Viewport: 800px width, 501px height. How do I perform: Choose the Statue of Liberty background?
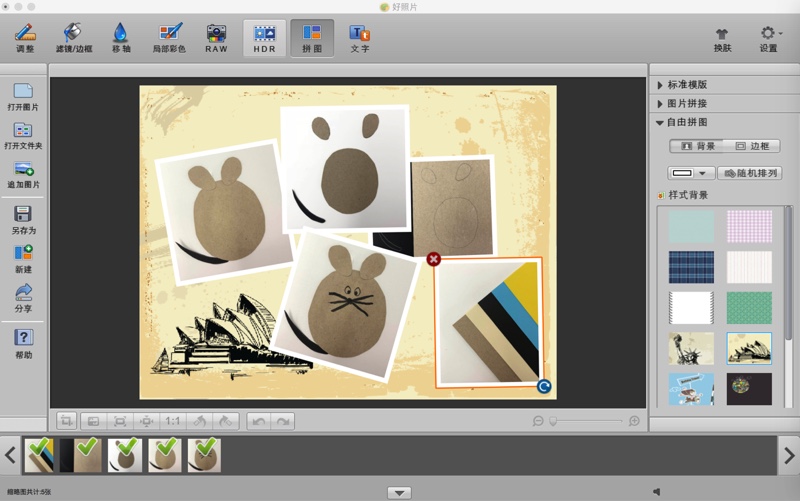pos(691,348)
